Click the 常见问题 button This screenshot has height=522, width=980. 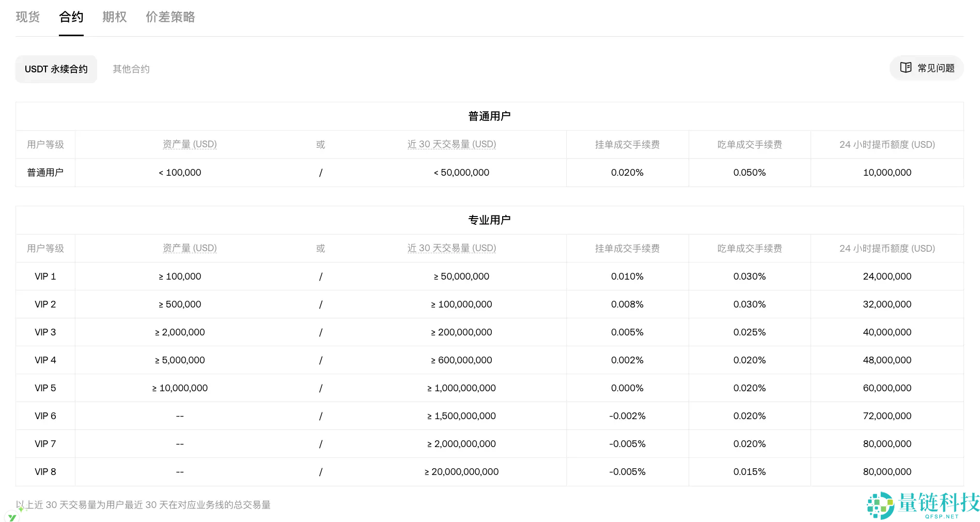coord(926,68)
